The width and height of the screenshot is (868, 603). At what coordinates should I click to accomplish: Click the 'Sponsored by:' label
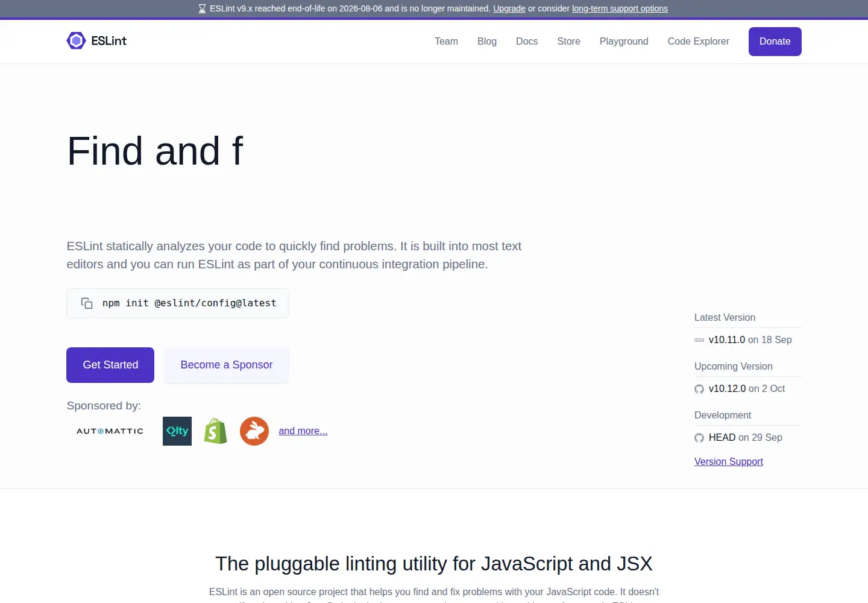tap(104, 406)
